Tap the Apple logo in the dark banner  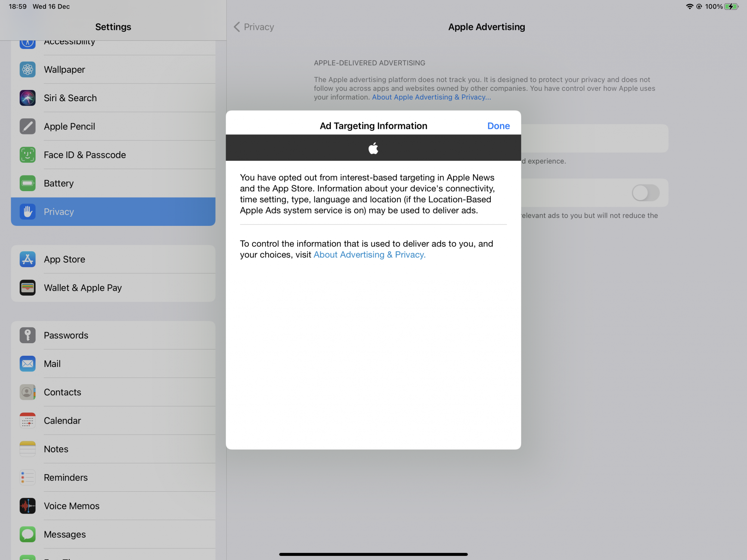click(x=373, y=148)
